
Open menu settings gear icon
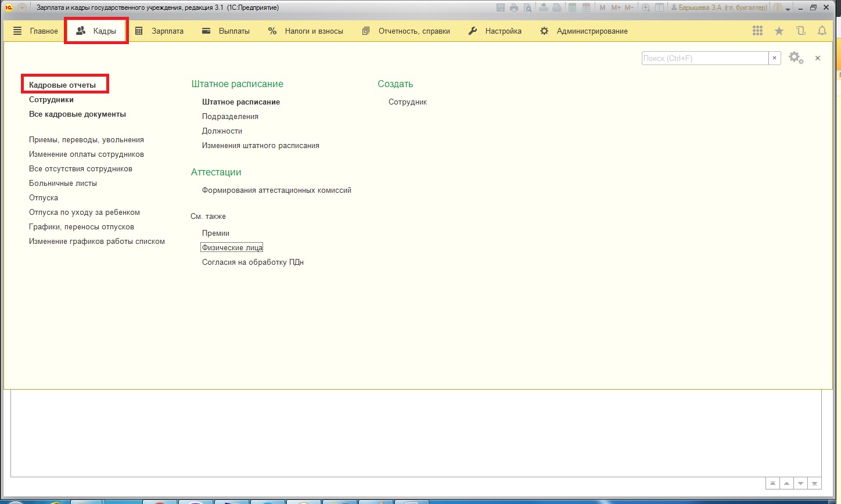[x=795, y=58]
